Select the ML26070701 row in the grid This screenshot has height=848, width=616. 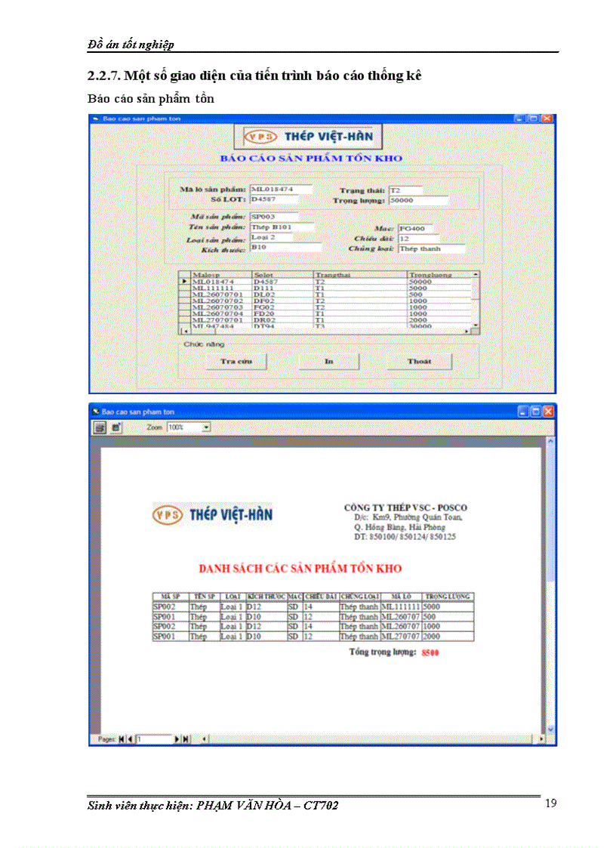click(211, 294)
